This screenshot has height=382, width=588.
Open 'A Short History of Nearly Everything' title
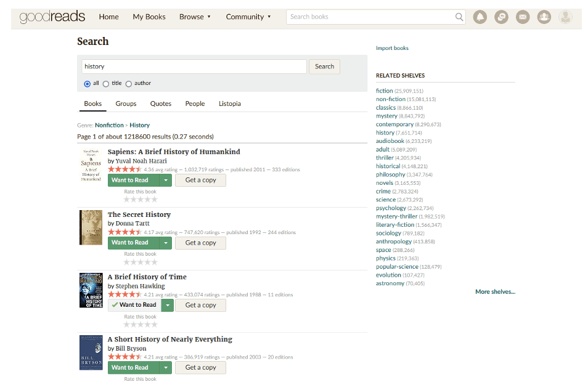click(x=170, y=339)
